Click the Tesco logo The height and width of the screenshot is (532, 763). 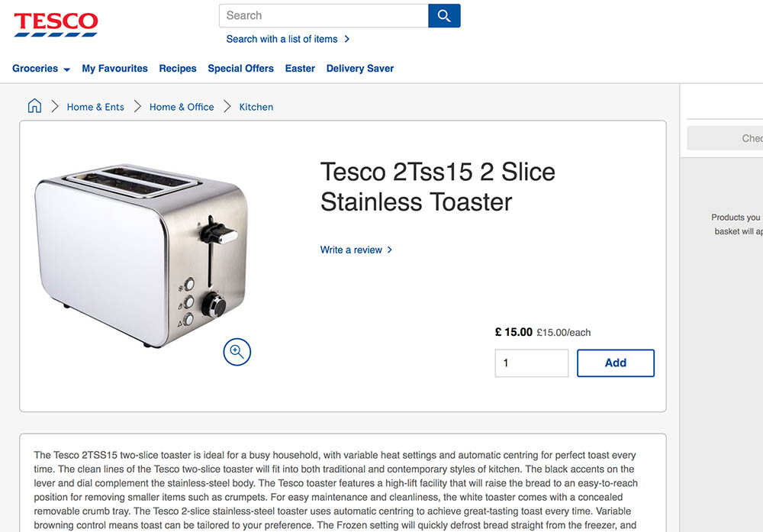click(56, 24)
